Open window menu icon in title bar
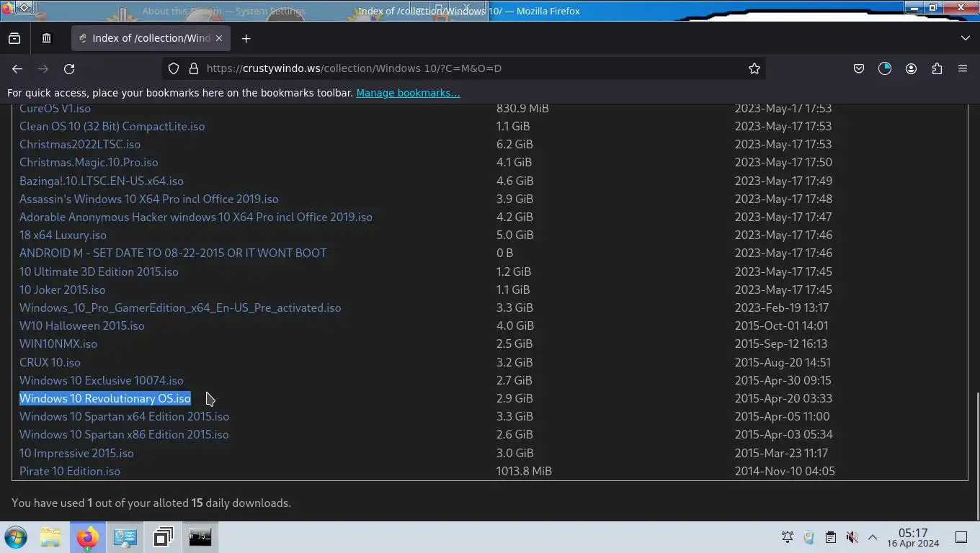The image size is (980, 553). [x=8, y=8]
